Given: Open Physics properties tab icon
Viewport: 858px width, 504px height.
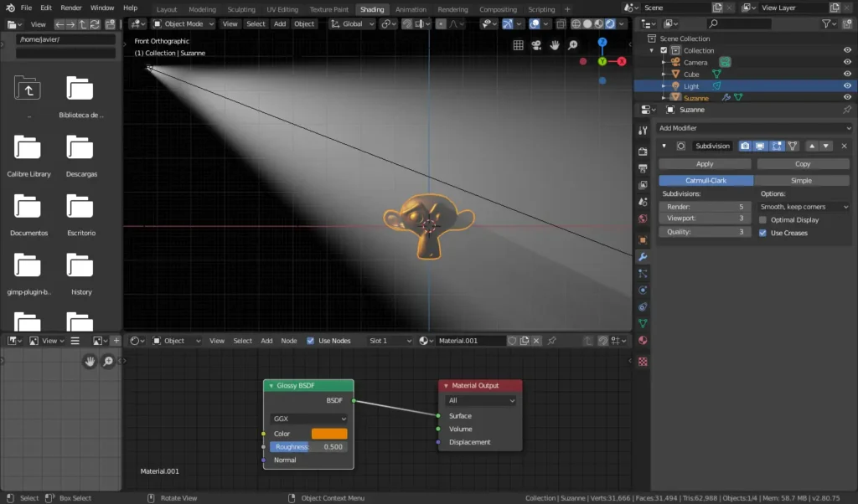Looking at the screenshot, I should (x=643, y=291).
